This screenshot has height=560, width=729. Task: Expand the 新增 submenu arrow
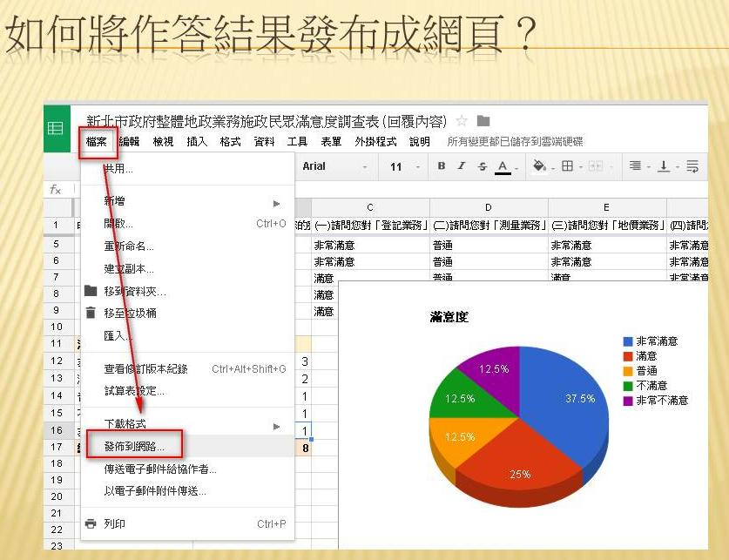pos(276,204)
